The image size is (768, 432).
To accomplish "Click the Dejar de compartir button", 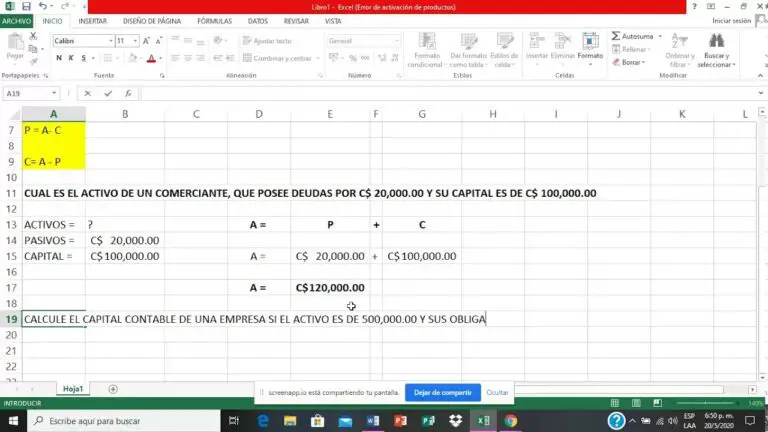I will (x=442, y=393).
